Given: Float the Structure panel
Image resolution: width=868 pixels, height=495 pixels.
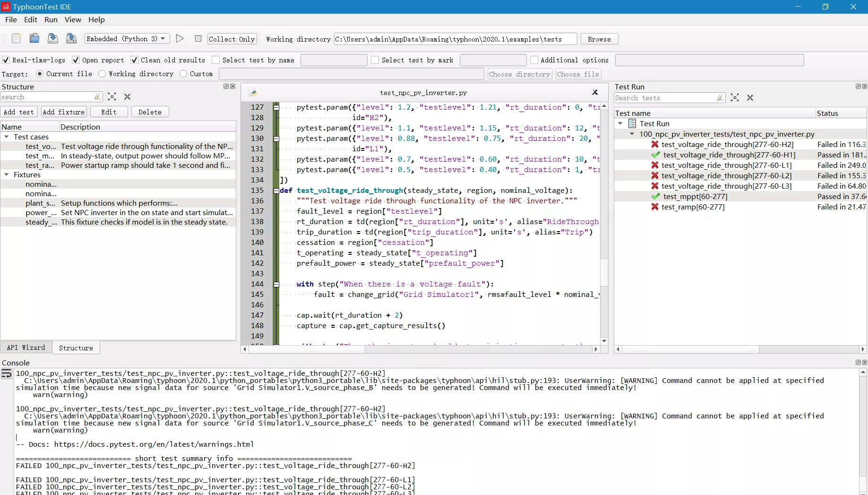Looking at the screenshot, I should [x=226, y=87].
